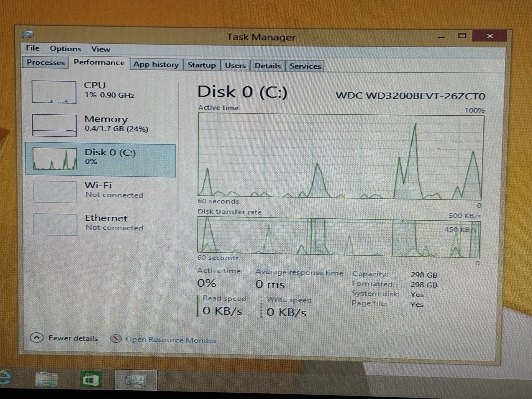
Task: Click the Formatted 298 GB value
Action: tap(424, 285)
